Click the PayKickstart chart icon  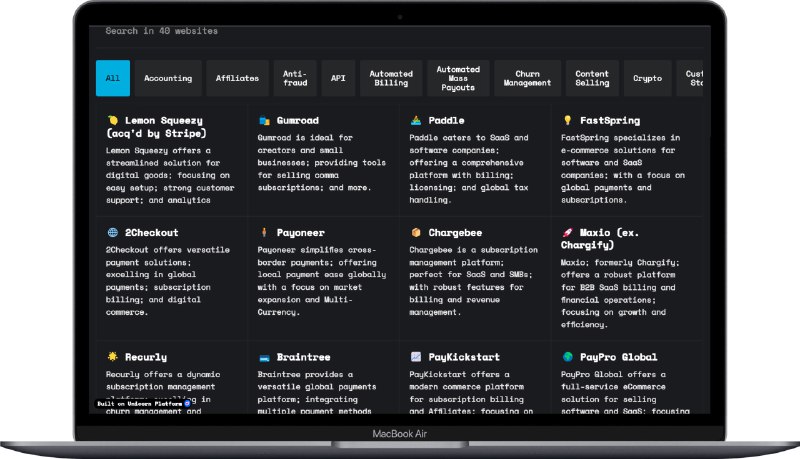point(416,356)
